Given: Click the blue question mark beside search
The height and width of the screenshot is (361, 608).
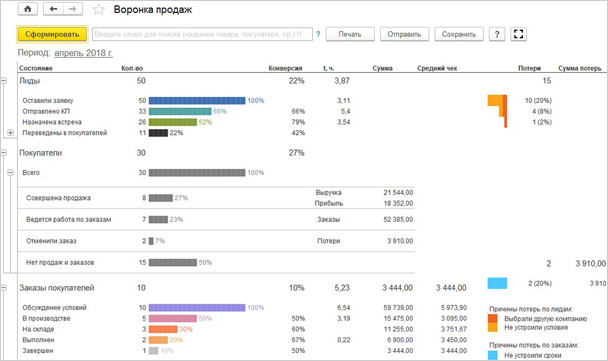Looking at the screenshot, I should coord(318,34).
